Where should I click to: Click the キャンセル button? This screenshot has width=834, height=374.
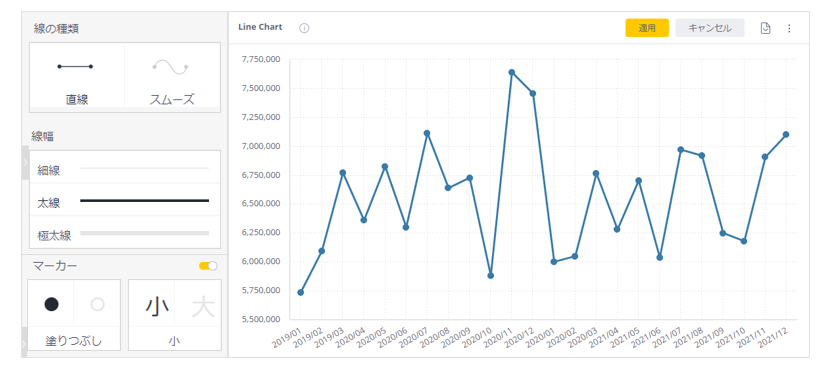(710, 28)
